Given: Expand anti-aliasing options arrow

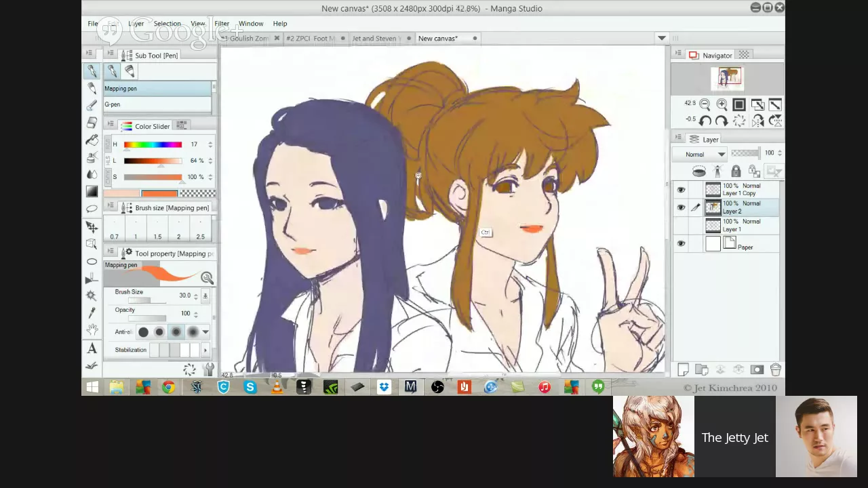Looking at the screenshot, I should 205,332.
